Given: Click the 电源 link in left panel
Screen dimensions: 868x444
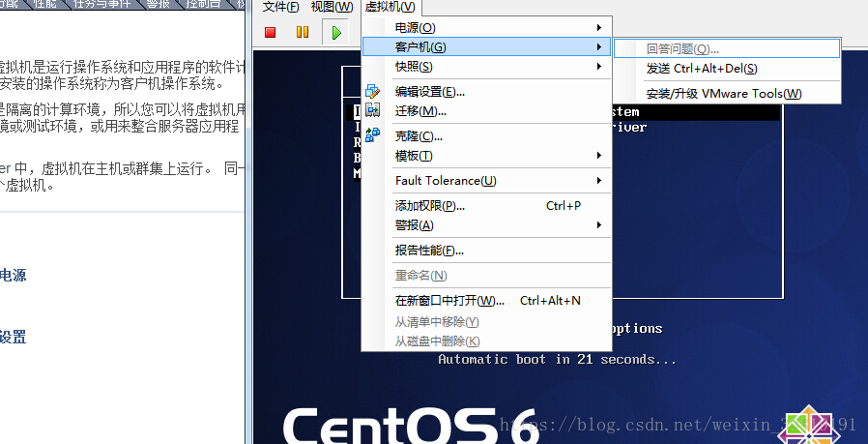Looking at the screenshot, I should [x=13, y=276].
